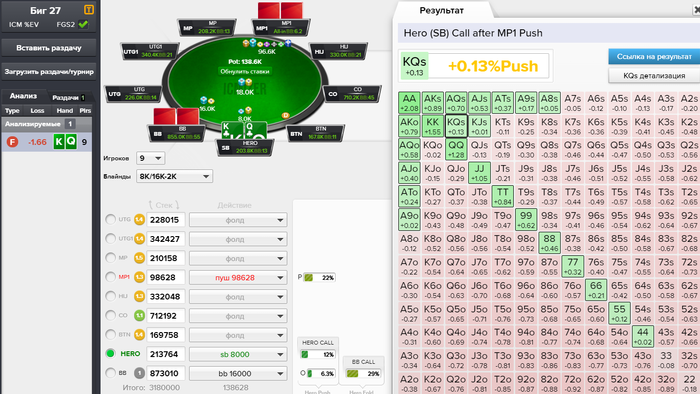The height and width of the screenshot is (394, 700).
Task: Click the red F fold icon in analysis row
Action: [12, 142]
